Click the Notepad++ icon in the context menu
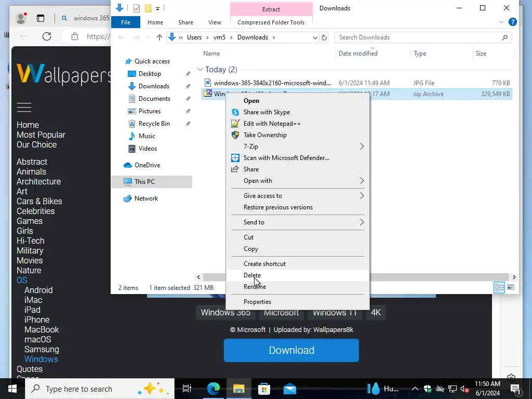 [235, 124]
